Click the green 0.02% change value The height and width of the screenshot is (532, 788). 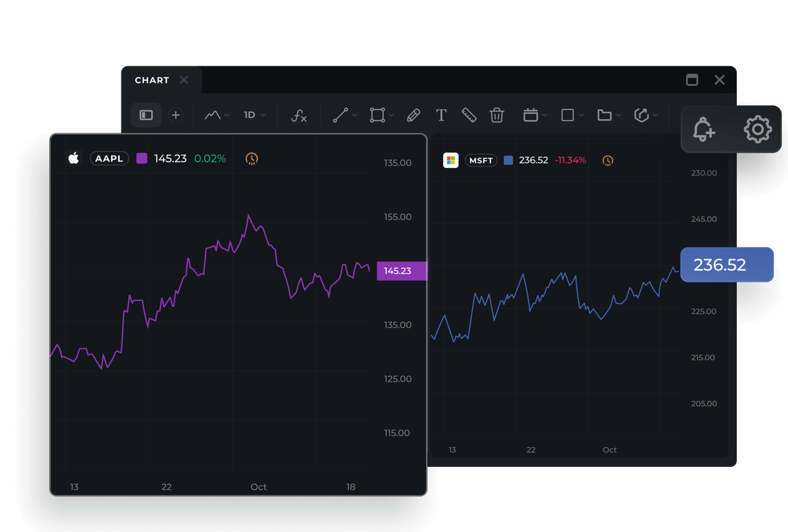(x=210, y=158)
